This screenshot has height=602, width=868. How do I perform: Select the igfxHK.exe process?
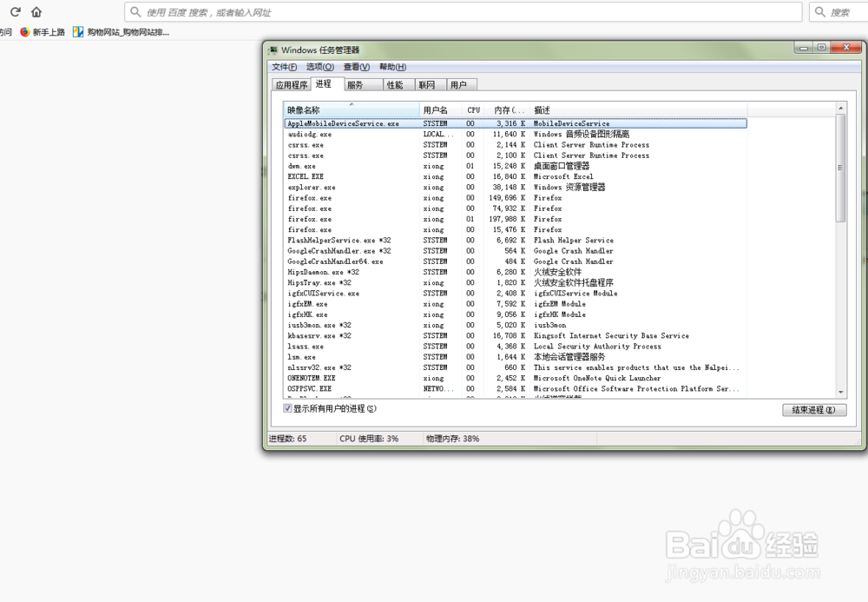point(516,314)
